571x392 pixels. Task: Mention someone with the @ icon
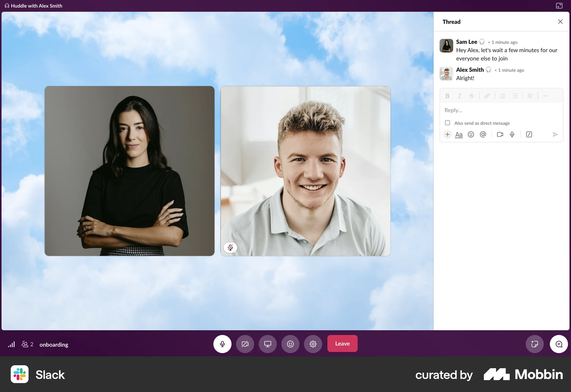483,134
